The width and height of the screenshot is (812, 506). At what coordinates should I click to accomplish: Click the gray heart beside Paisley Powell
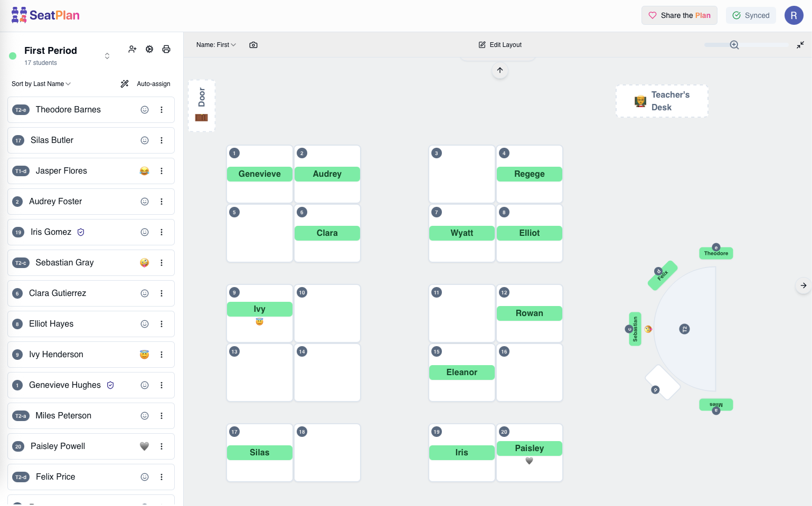point(144,446)
